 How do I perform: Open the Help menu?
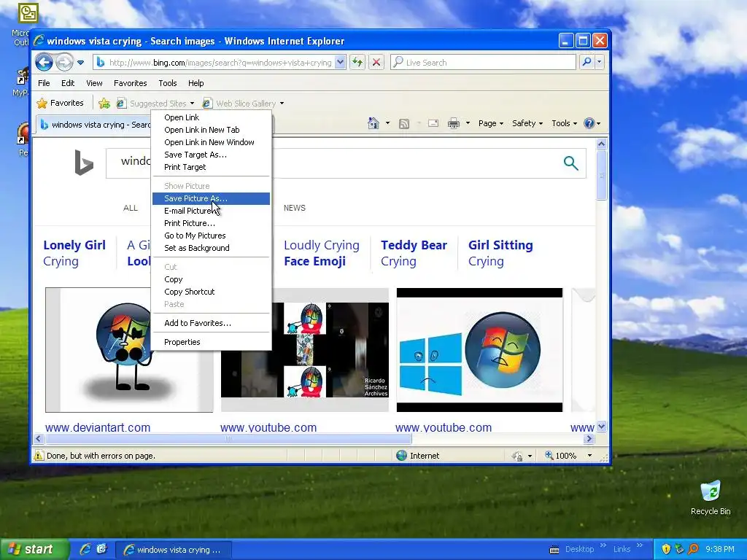[x=196, y=83]
